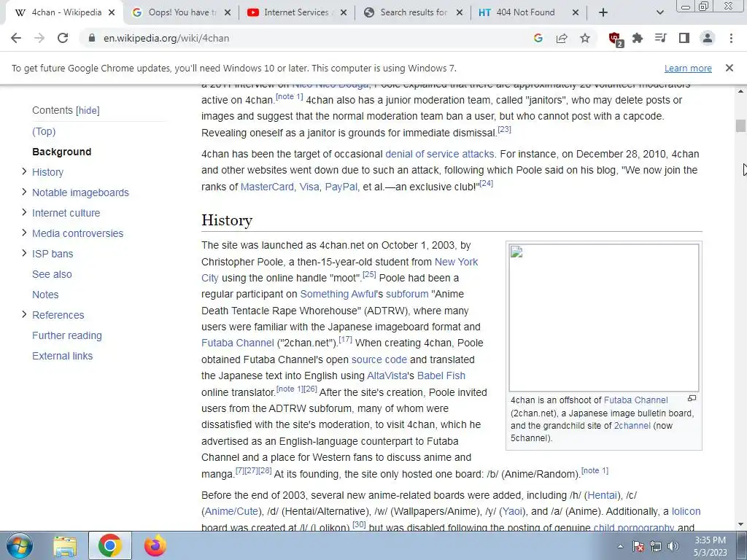Expand Internet culture section in contents
The height and width of the screenshot is (560, 747).
(x=24, y=212)
